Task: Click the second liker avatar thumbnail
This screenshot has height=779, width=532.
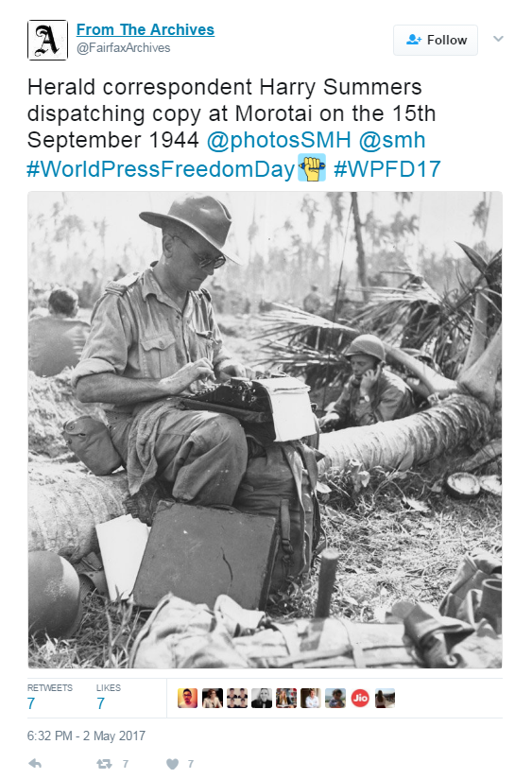Action: pos(212,698)
